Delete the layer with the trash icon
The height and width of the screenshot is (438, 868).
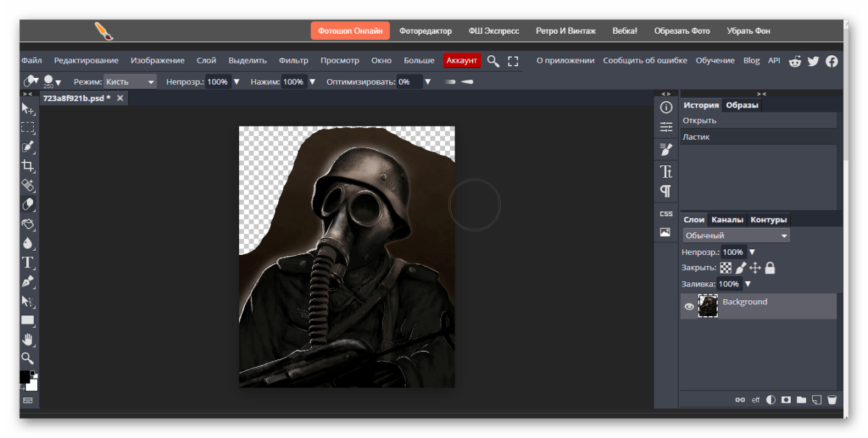[831, 399]
